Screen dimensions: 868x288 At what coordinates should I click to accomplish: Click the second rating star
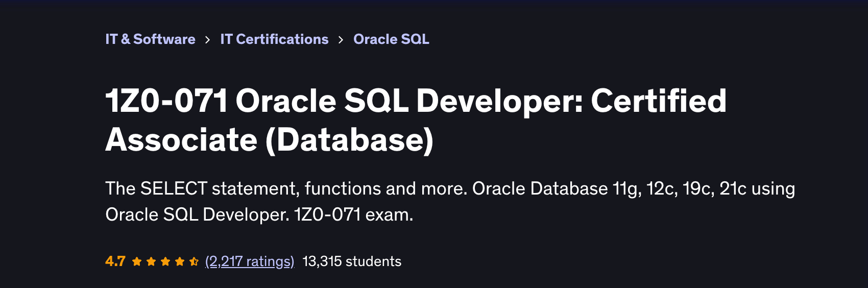click(151, 261)
